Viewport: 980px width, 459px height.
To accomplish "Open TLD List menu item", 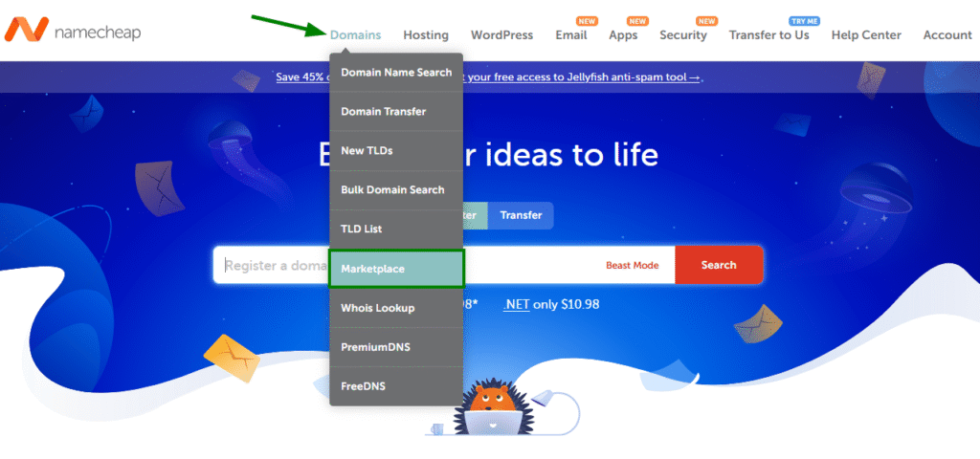I will 396,229.
